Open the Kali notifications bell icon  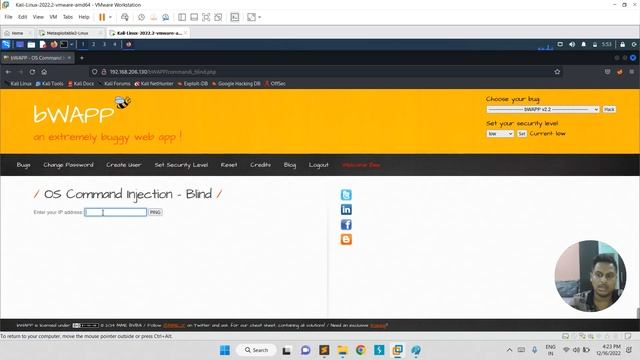pyautogui.click(x=583, y=44)
